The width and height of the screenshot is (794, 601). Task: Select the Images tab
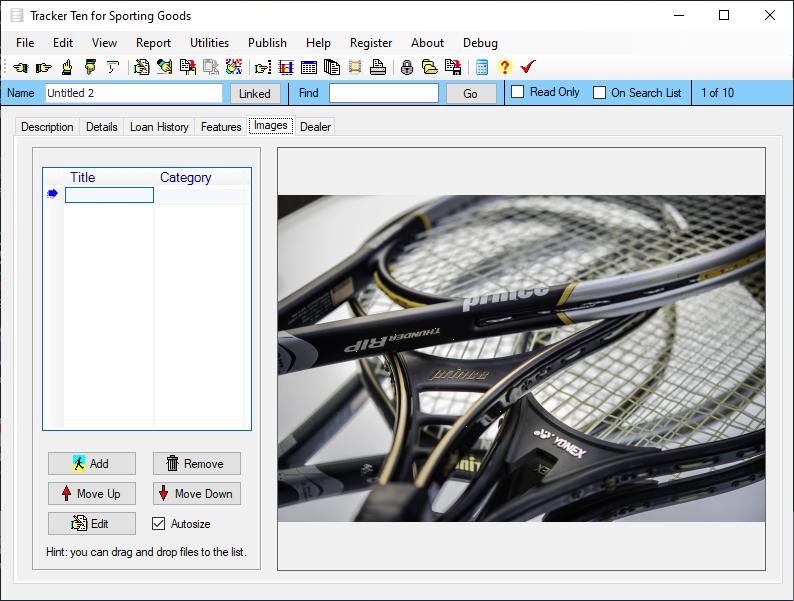(271, 126)
